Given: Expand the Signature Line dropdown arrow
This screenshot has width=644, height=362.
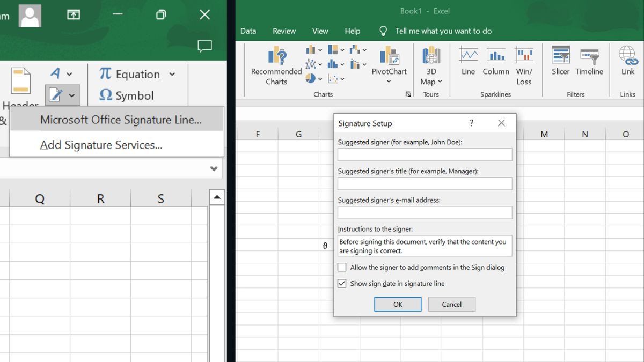Looking at the screenshot, I should click(72, 96).
